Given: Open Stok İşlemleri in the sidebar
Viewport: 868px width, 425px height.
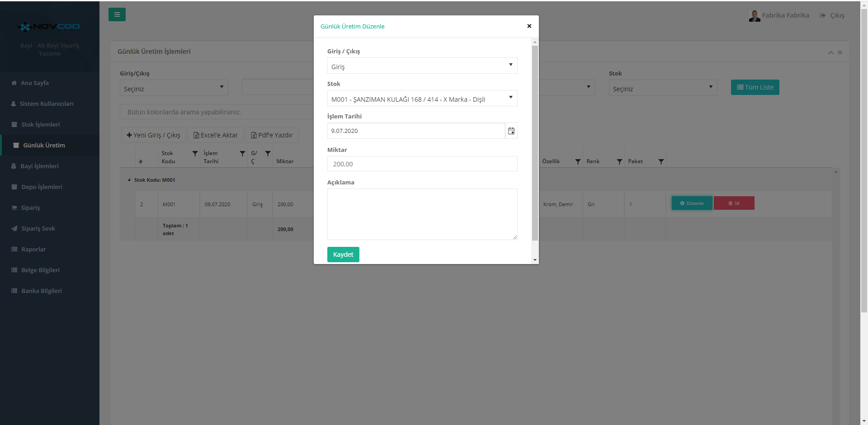Looking at the screenshot, I should (40, 124).
